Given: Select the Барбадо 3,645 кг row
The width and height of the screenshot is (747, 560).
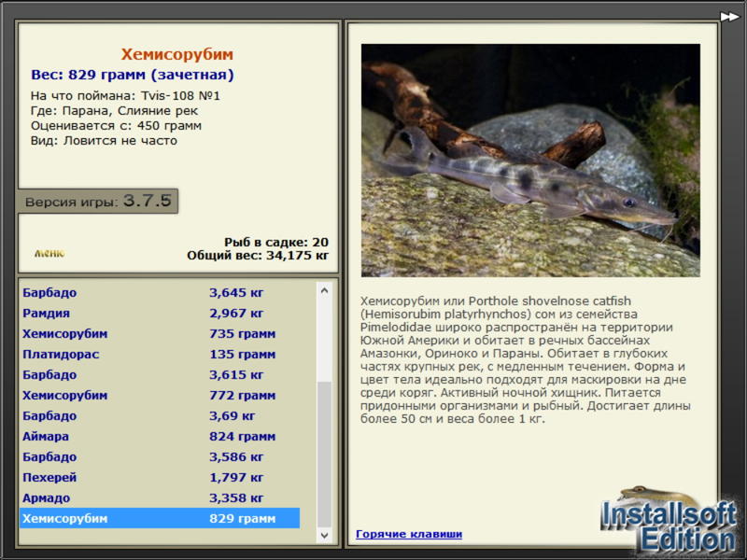Looking at the screenshot, I should [160, 292].
